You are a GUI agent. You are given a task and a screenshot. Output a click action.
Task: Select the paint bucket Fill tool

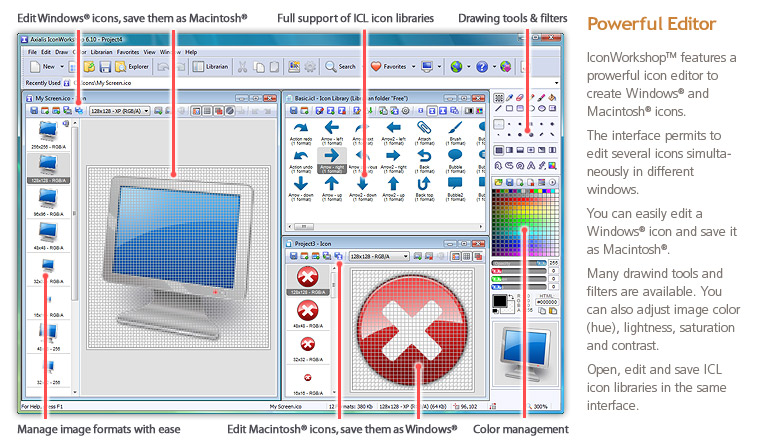click(x=552, y=98)
